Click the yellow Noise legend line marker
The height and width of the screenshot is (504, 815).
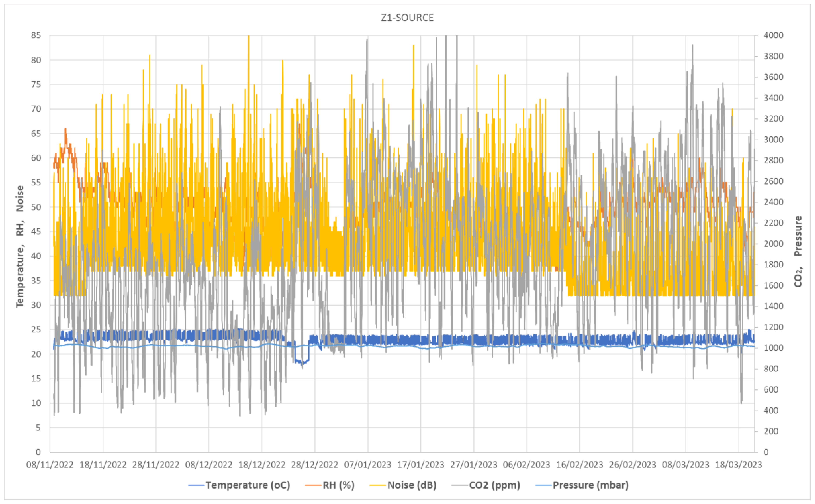pos(378,485)
